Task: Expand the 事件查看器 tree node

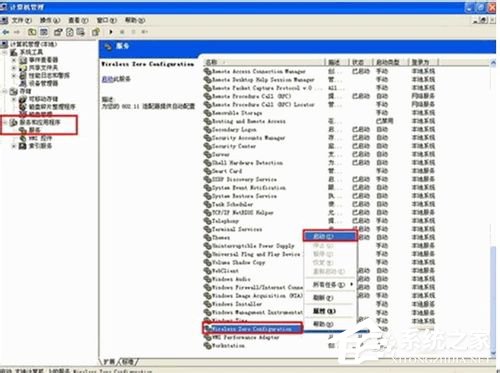Action: (14, 60)
